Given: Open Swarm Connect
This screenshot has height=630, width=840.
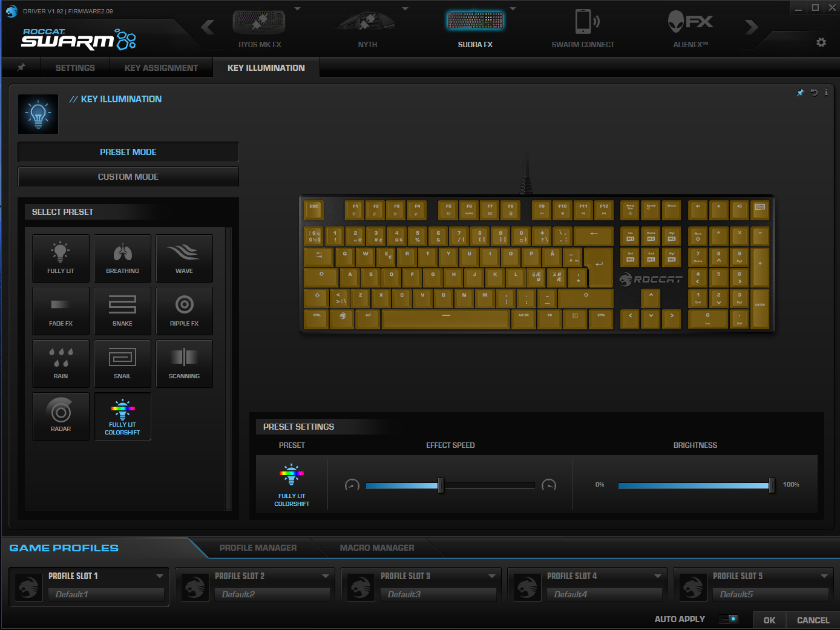Looking at the screenshot, I should click(583, 28).
